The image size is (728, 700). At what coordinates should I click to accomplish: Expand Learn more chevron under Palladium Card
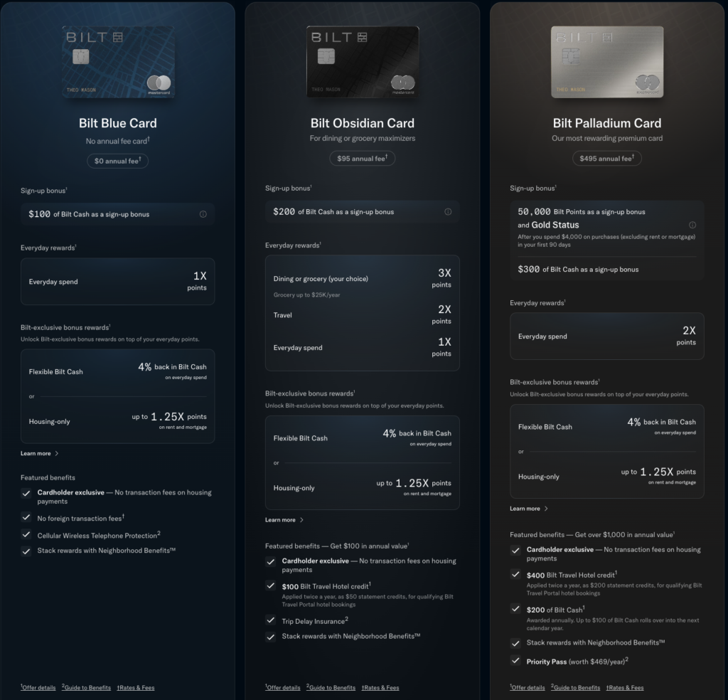546,509
